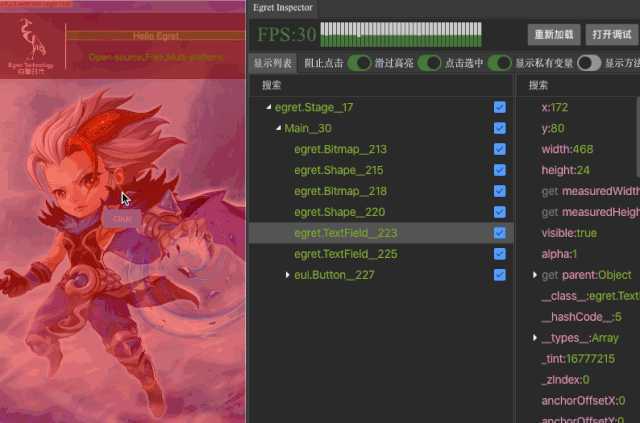Click the 'Open-source' subtitle text in preview
Image resolution: width=640 pixels, height=423 pixels.
[156, 57]
